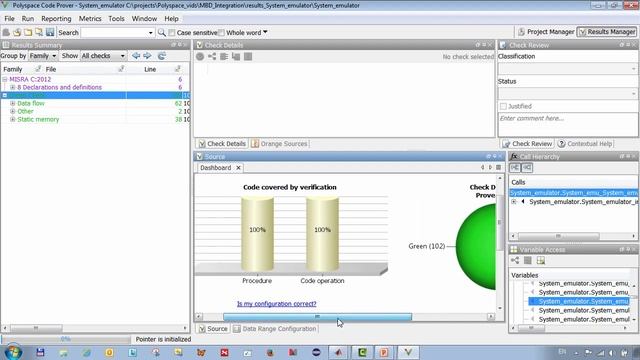The width and height of the screenshot is (640, 360).
Task: Open the Metrics menu
Action: (x=90, y=19)
